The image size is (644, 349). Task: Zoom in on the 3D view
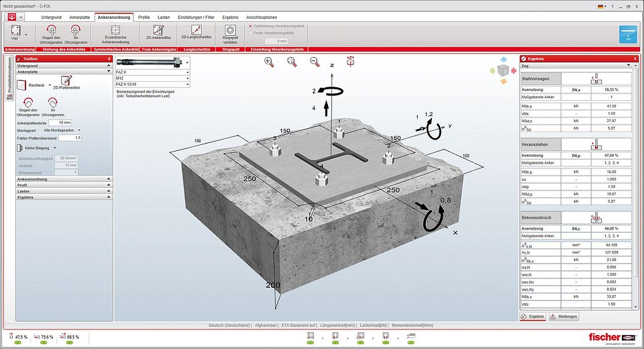[x=269, y=62]
